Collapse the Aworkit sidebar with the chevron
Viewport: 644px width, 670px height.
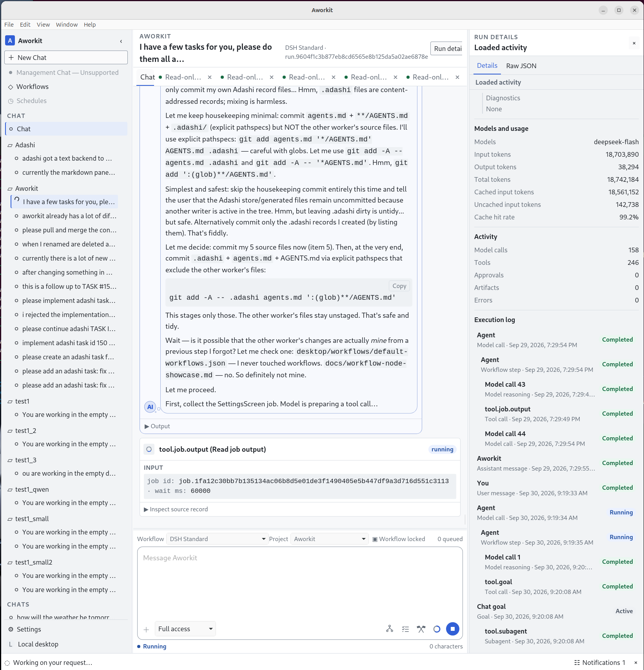point(121,41)
